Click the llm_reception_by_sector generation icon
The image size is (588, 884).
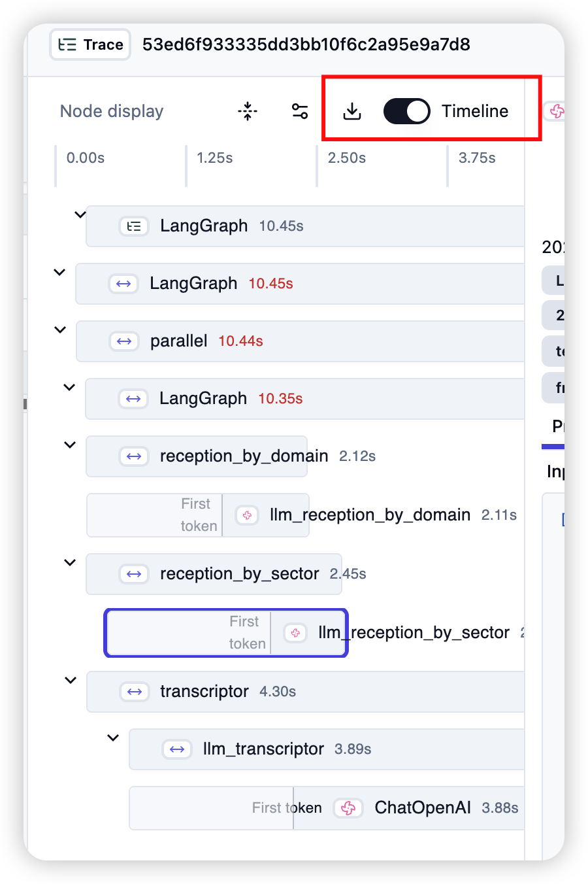tap(295, 633)
